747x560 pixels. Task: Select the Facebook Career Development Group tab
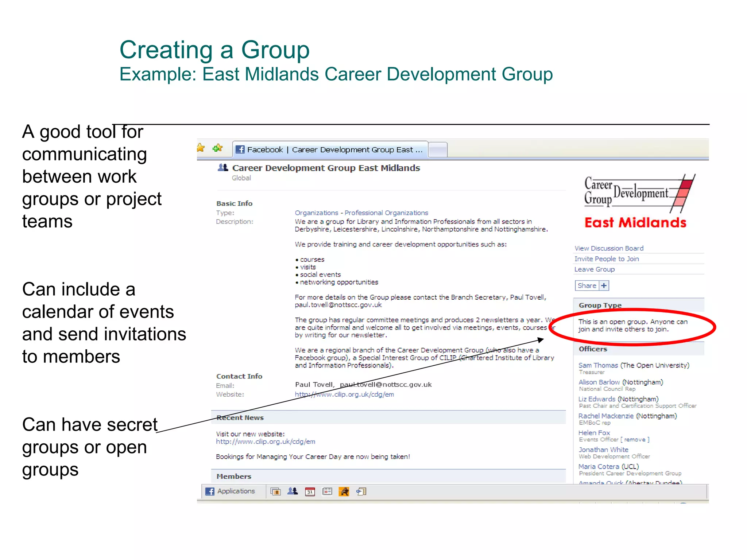(x=330, y=149)
